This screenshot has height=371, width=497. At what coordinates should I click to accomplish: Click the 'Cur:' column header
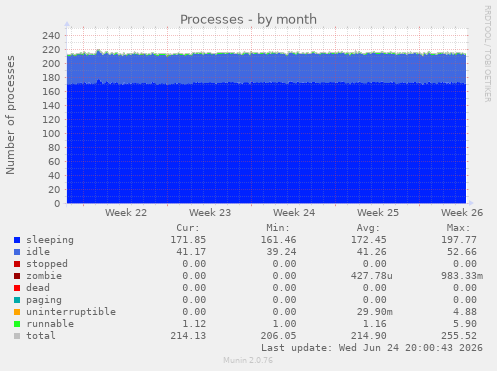[188, 228]
